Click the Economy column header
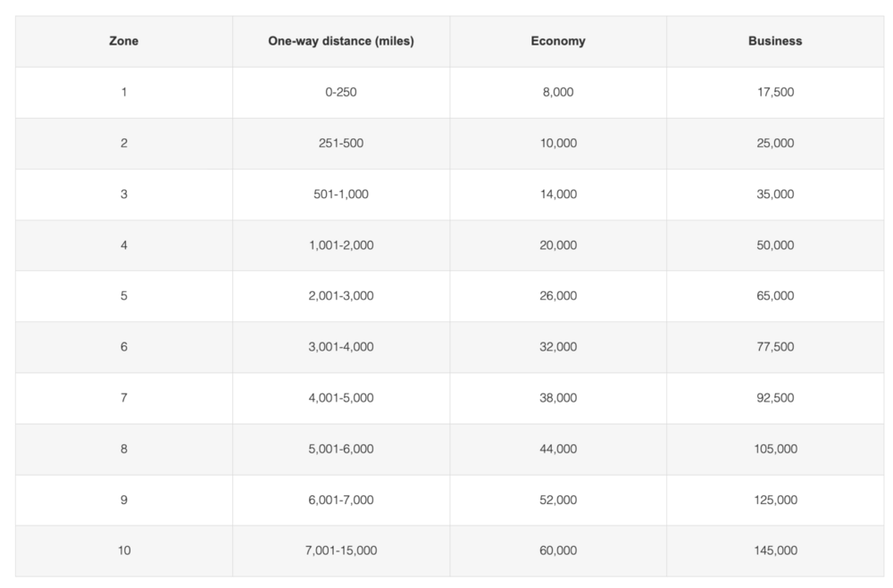Image resolution: width=893 pixels, height=588 pixels. pos(558,41)
